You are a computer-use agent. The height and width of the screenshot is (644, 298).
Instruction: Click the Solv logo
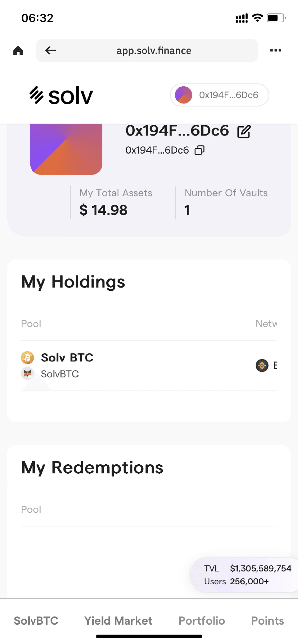click(61, 95)
